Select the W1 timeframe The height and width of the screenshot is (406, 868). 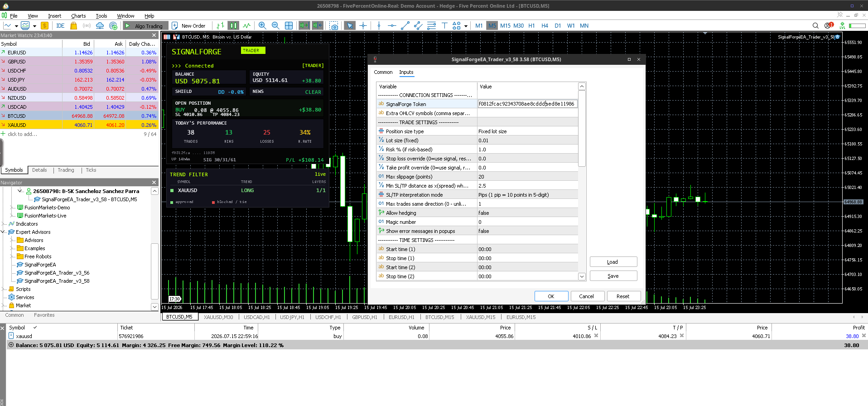coord(571,26)
